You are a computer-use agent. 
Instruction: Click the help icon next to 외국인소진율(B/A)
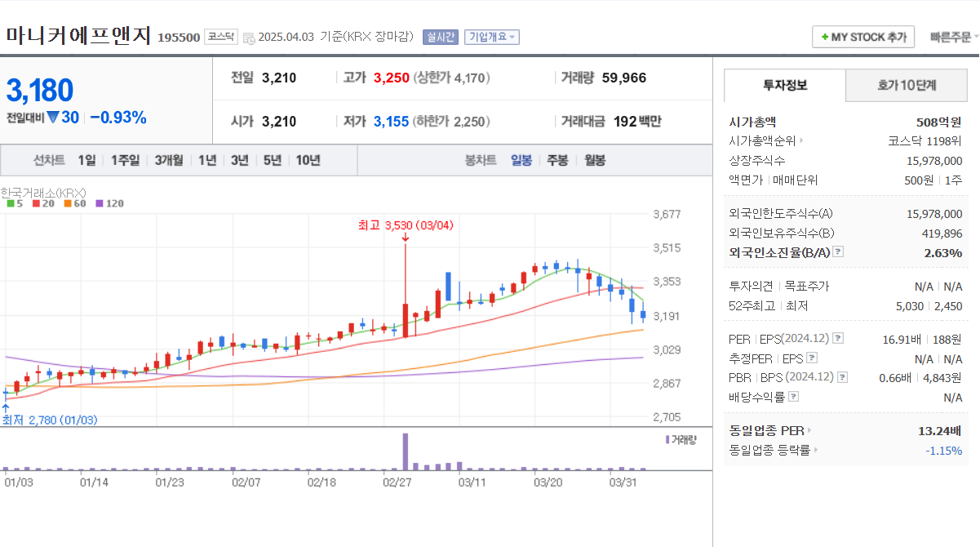point(838,252)
